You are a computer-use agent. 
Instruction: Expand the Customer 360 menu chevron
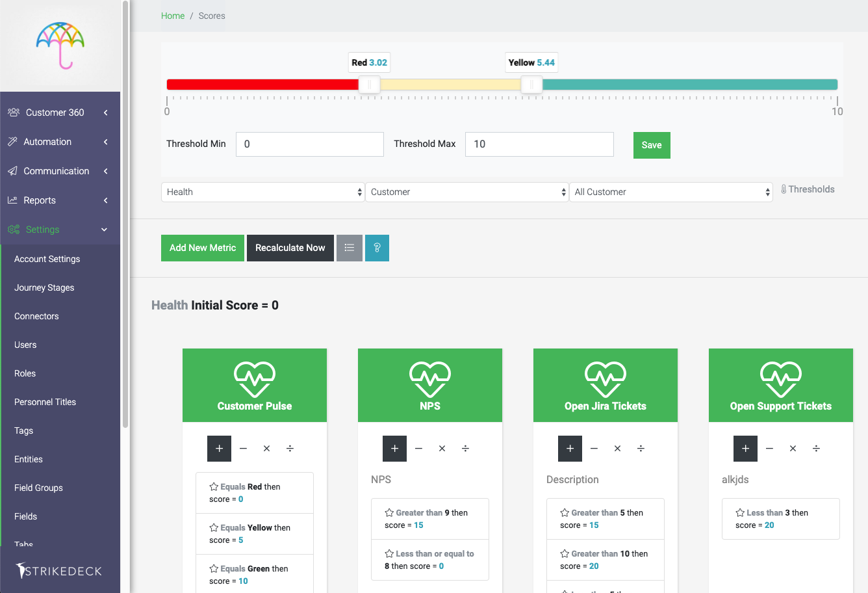coord(105,112)
